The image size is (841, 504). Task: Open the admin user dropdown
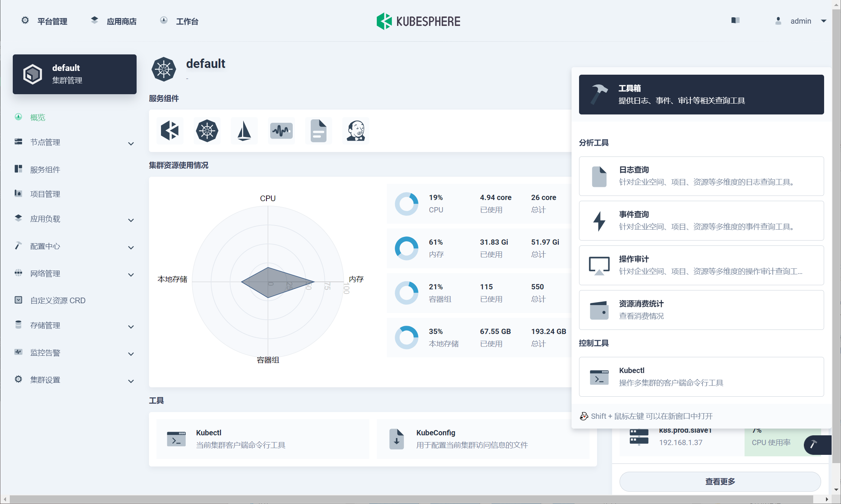point(801,21)
